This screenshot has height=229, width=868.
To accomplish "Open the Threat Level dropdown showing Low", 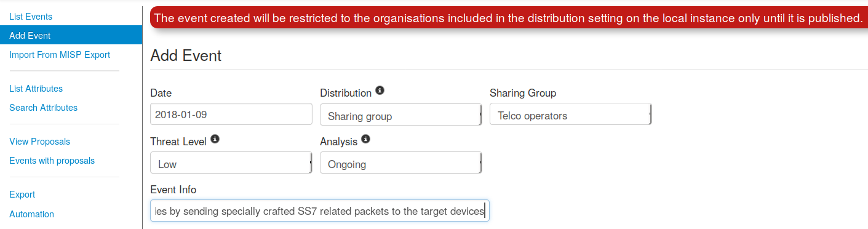I will point(231,163).
